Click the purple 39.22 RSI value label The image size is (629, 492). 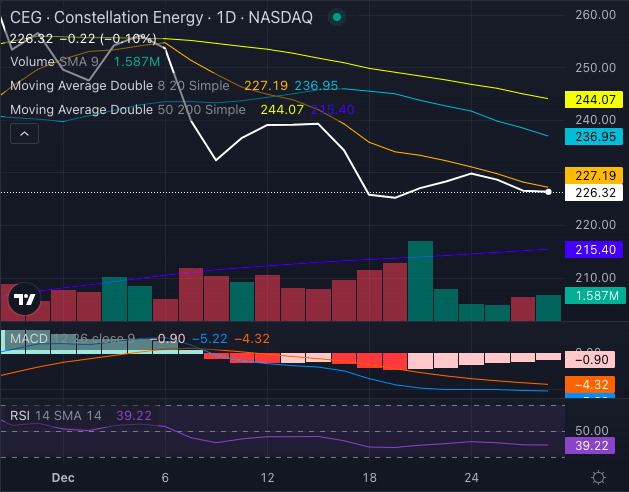(x=595, y=446)
